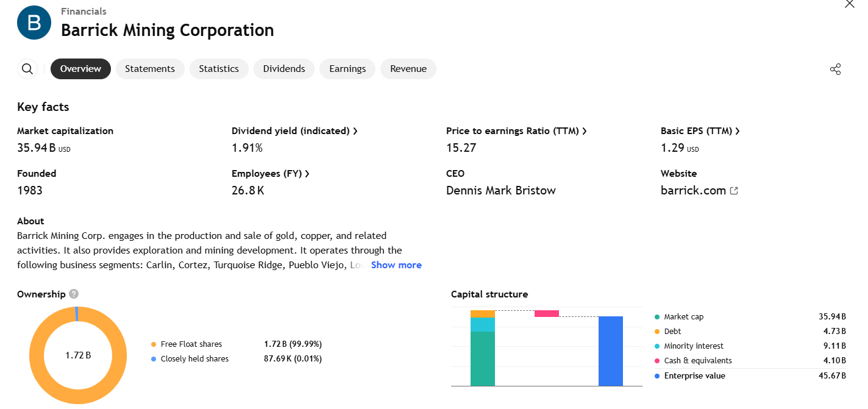Screen dimensions: 868x409
Task: Click the Founded year 1983
Action: [x=30, y=190]
